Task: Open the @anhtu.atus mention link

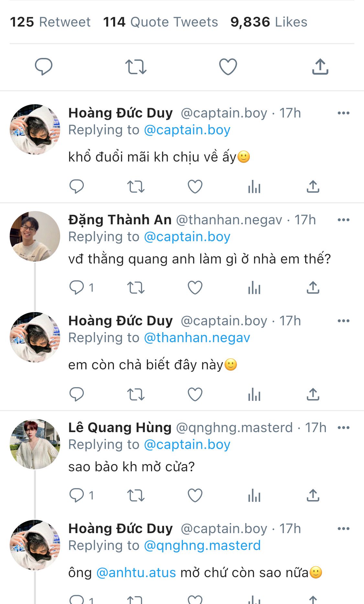Action: 136,573
